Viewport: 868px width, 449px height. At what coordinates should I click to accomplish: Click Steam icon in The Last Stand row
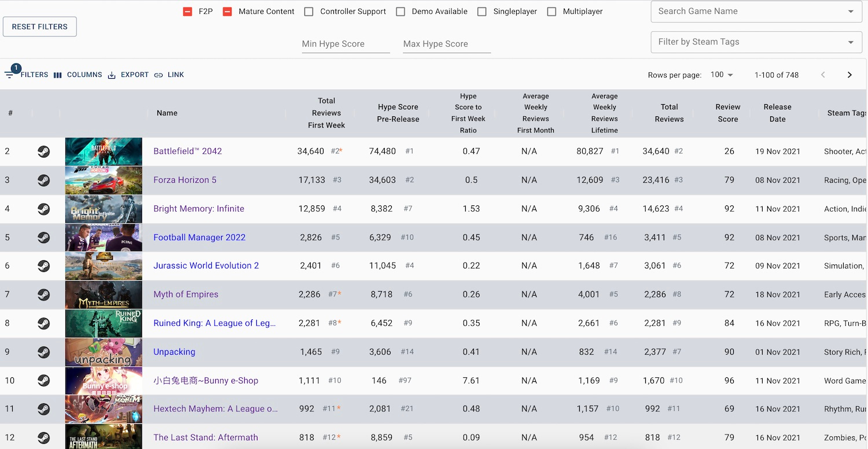coord(43,437)
